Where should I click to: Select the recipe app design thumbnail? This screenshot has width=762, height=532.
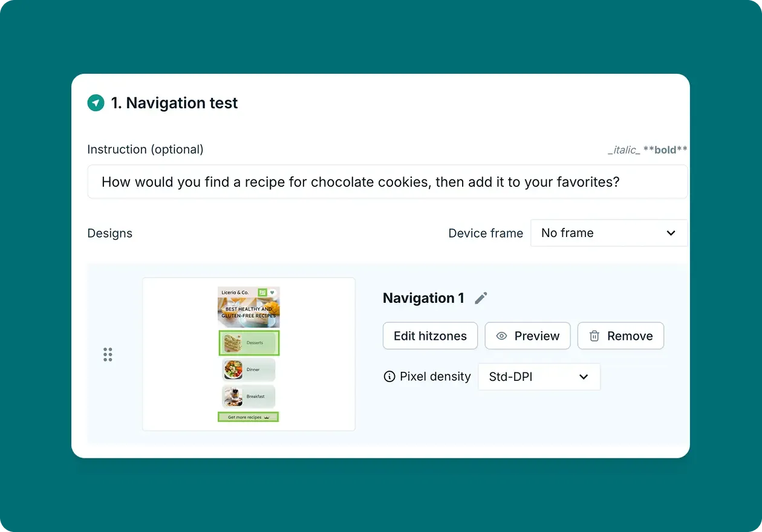[249, 354]
